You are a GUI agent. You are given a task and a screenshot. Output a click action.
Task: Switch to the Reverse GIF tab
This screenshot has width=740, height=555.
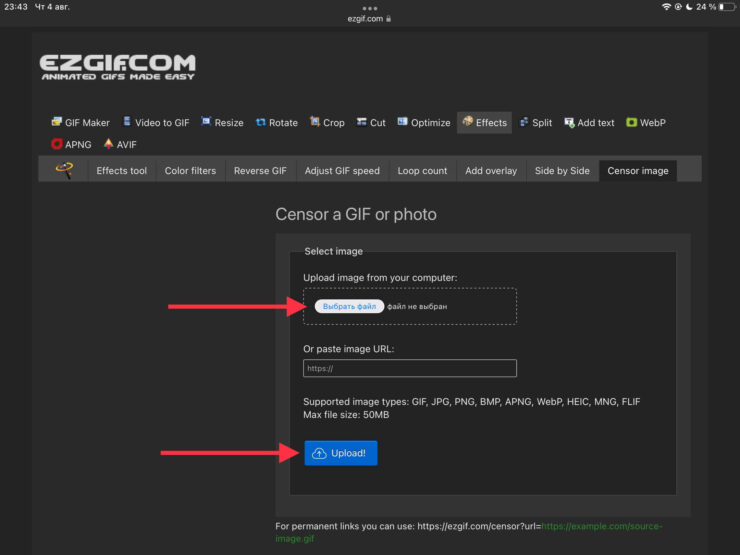[x=260, y=171]
